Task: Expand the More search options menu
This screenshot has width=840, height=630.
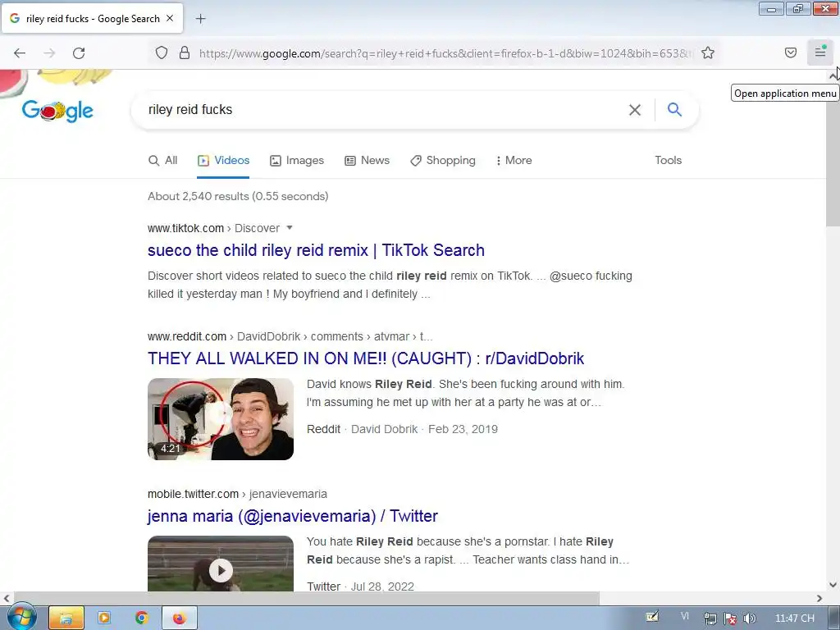Action: pyautogui.click(x=514, y=161)
